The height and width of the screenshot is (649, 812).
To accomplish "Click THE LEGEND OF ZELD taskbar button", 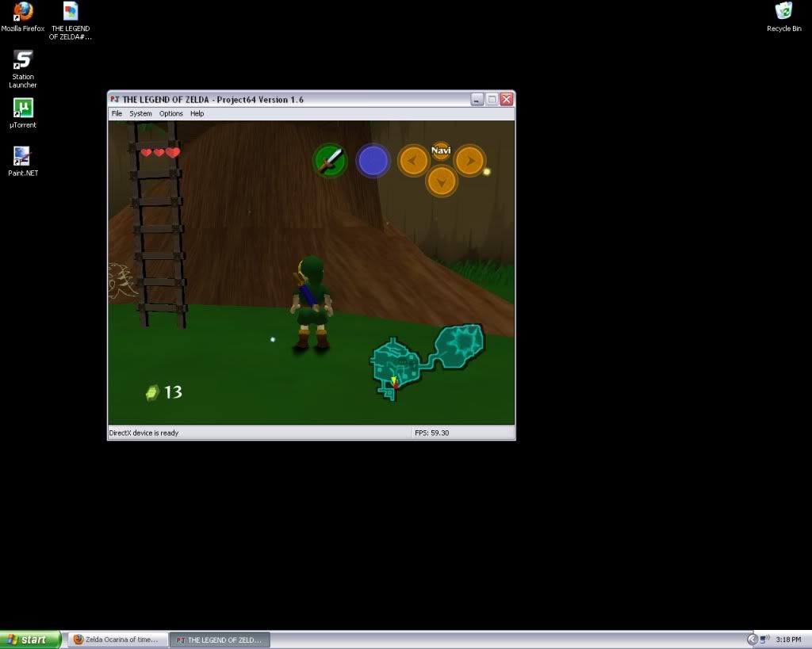I will pyautogui.click(x=220, y=639).
